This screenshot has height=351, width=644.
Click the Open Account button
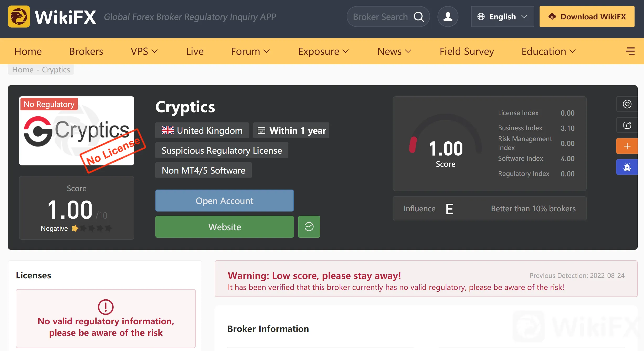pyautogui.click(x=224, y=201)
